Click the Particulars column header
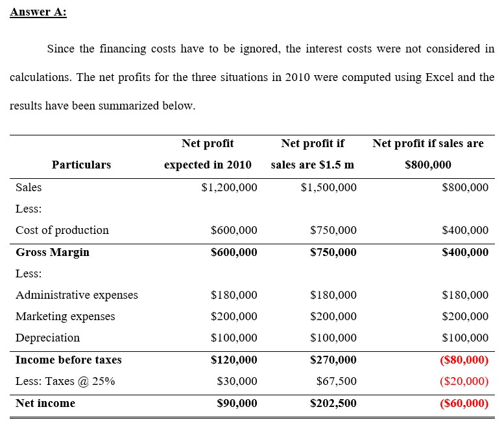Viewport: 504px width, 429px height. coord(81,165)
